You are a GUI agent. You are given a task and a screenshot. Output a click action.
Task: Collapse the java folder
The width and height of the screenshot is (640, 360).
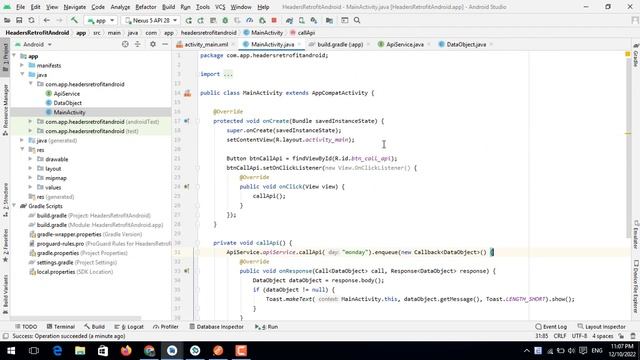pos(22,75)
